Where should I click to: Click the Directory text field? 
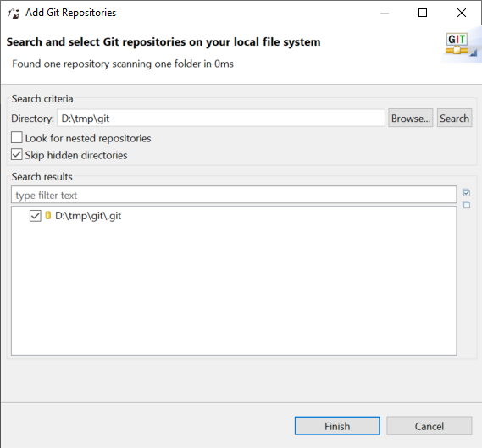pyautogui.click(x=221, y=118)
